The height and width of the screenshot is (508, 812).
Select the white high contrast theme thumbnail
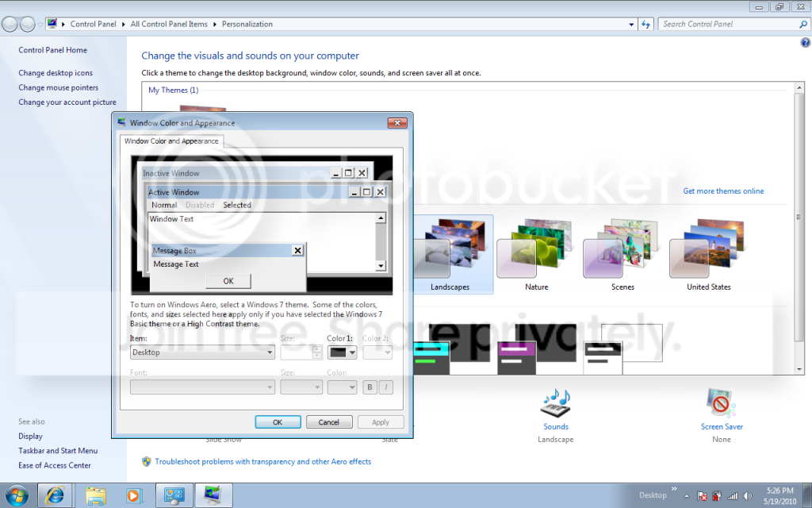(623, 349)
